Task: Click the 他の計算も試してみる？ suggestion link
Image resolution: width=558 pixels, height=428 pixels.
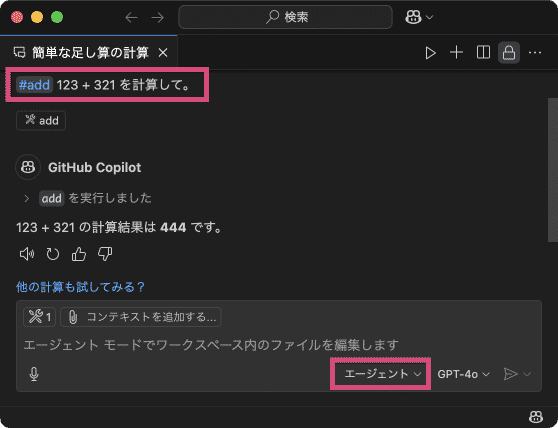Action: coord(80,287)
